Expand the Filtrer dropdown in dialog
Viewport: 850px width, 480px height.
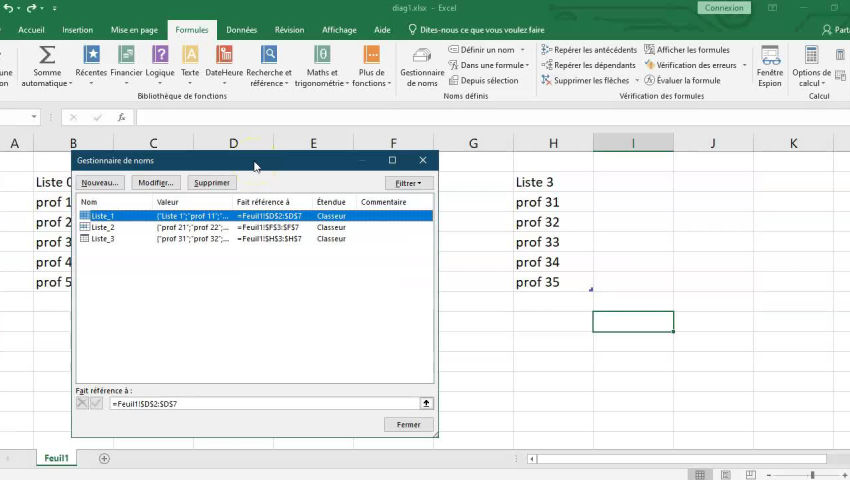coord(408,183)
